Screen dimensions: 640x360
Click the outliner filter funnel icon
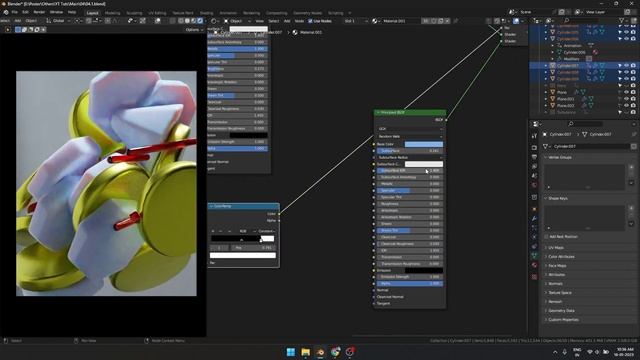coord(622,20)
